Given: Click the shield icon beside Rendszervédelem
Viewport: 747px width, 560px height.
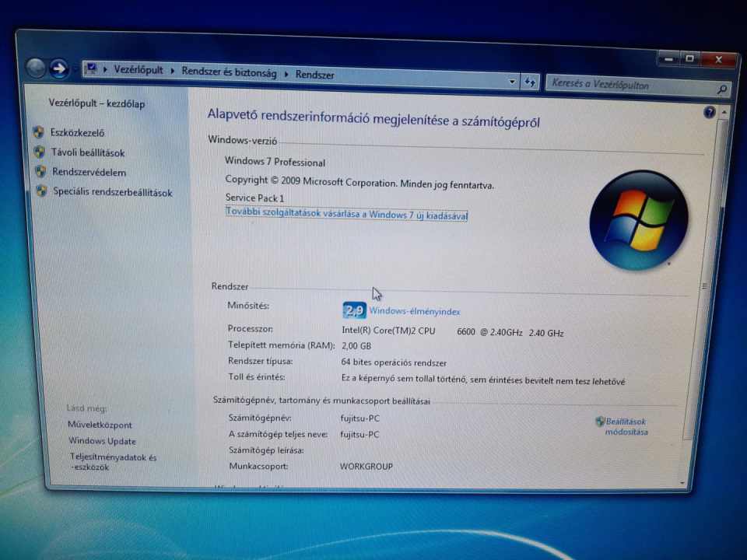Looking at the screenshot, I should (40, 171).
